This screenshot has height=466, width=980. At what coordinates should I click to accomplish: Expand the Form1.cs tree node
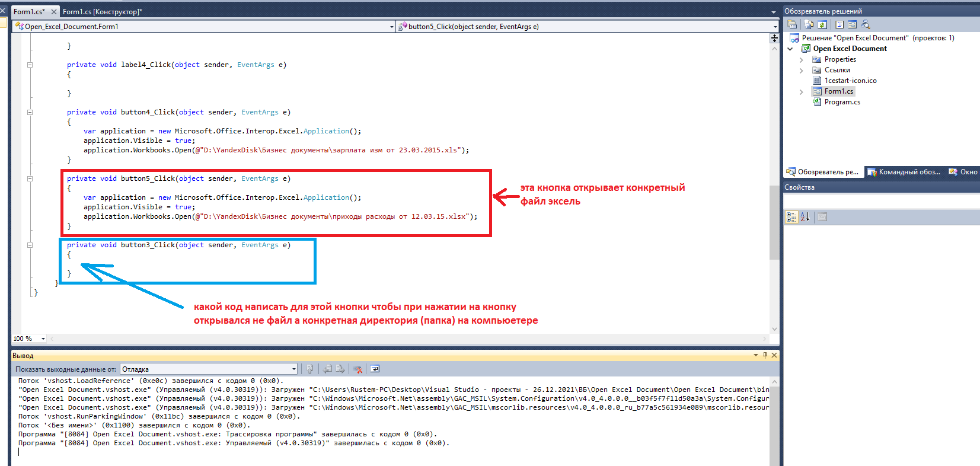(x=802, y=91)
